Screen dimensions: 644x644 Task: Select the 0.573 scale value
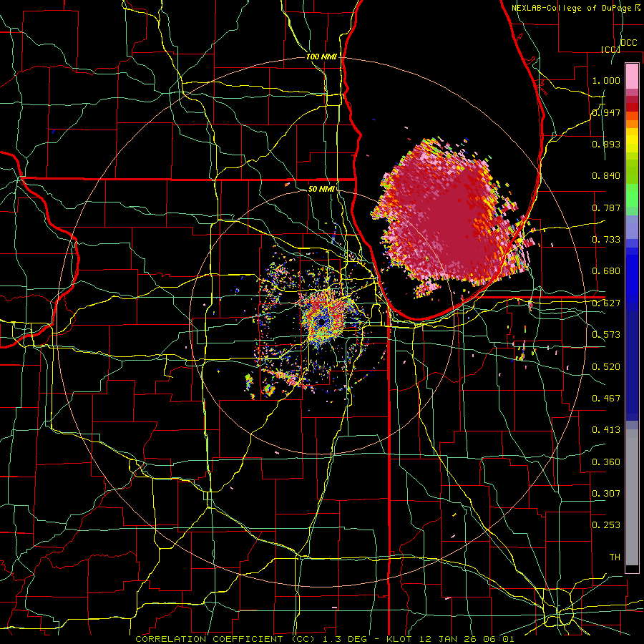pyautogui.click(x=606, y=335)
